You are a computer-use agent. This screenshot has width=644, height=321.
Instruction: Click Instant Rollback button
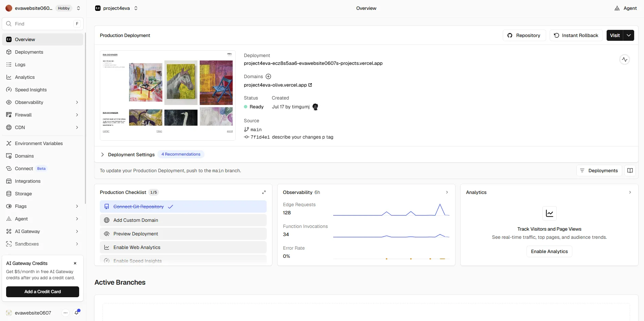[576, 35]
